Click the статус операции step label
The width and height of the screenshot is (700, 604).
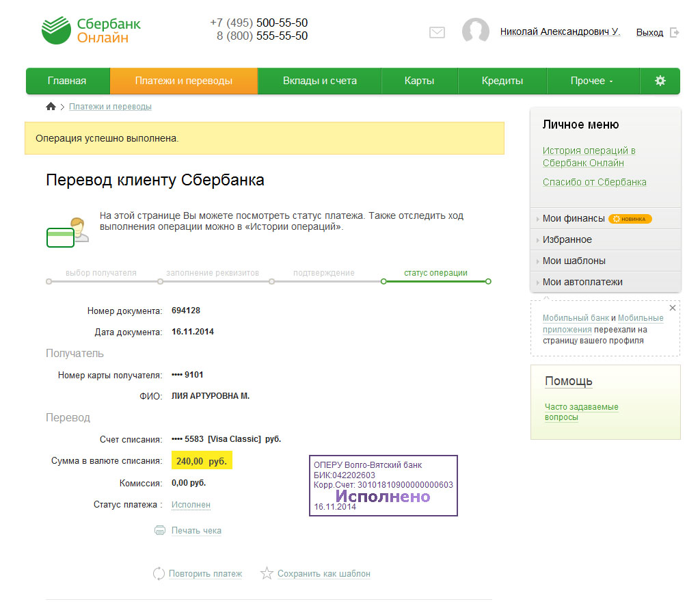(x=435, y=273)
